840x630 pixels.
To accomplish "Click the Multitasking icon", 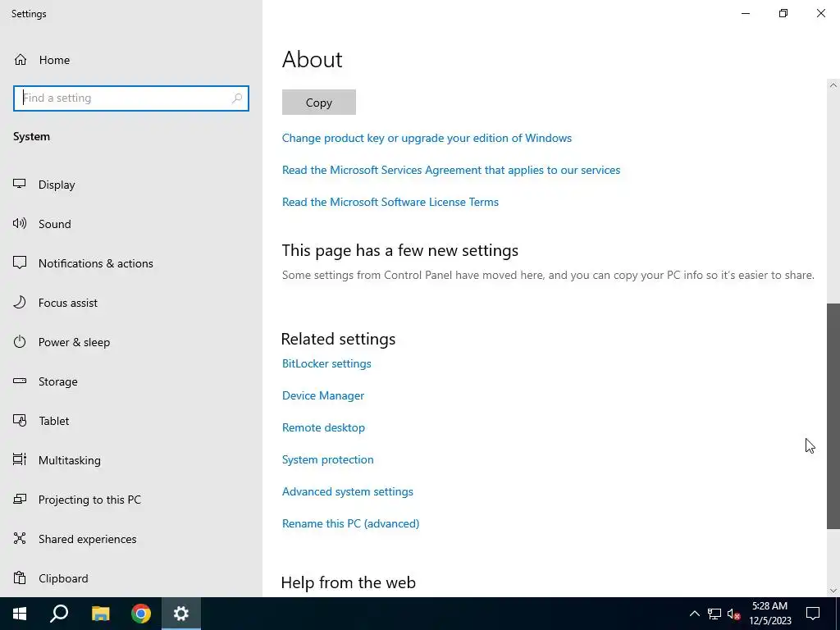I will [20, 459].
